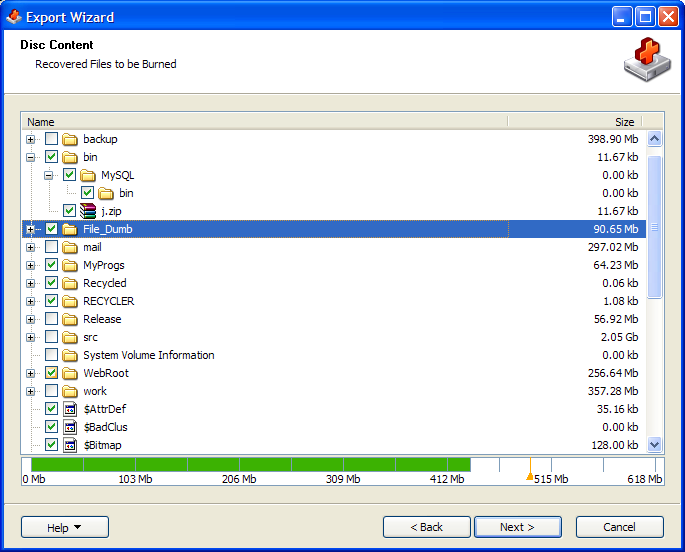Expand the MyProgs folder node
Viewport: 685px width, 552px height.
point(31,266)
